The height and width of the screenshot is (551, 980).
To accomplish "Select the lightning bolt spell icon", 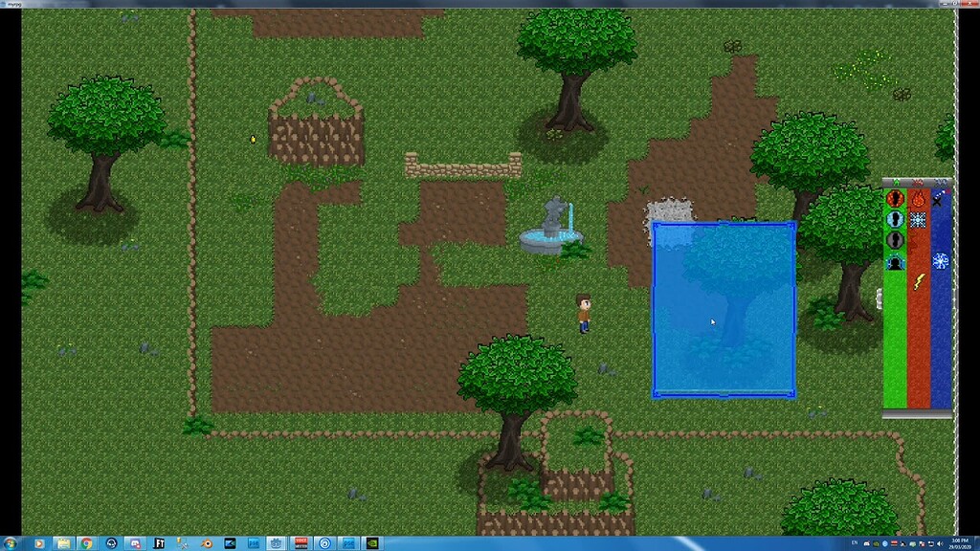I will point(918,280).
